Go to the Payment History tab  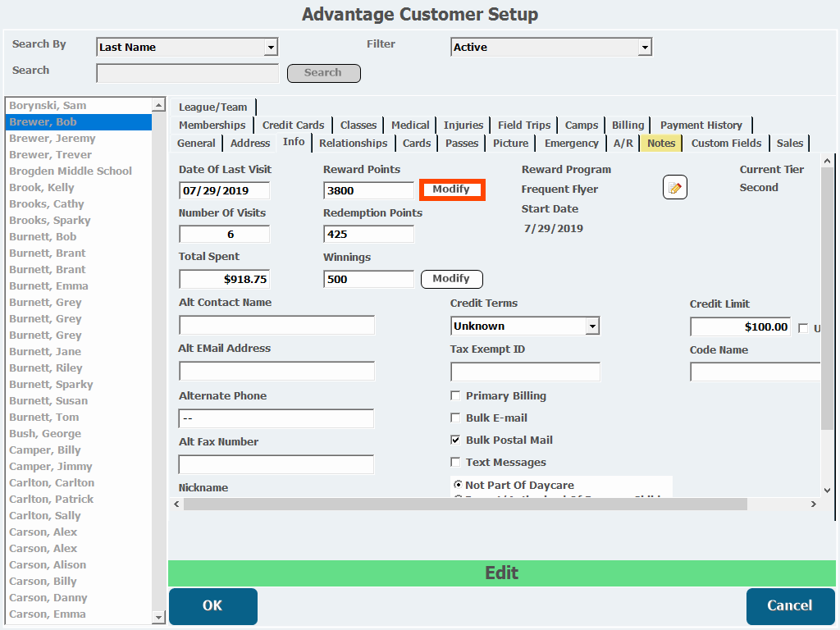pos(701,126)
